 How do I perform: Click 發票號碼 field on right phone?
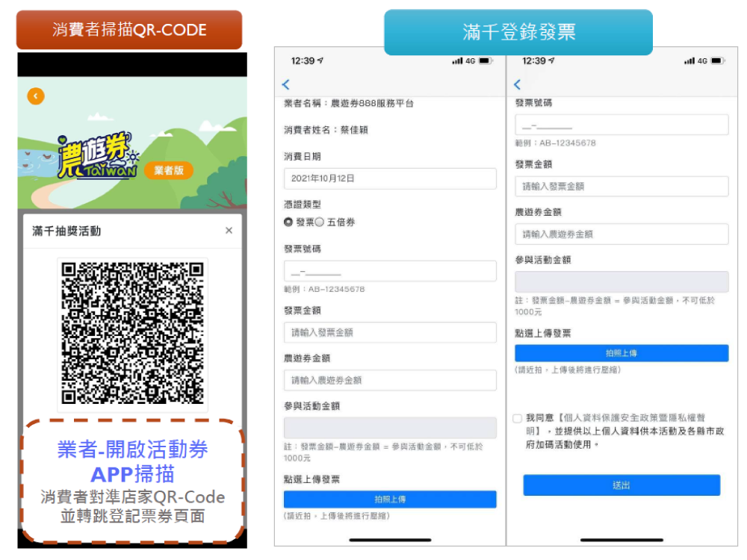[622, 125]
